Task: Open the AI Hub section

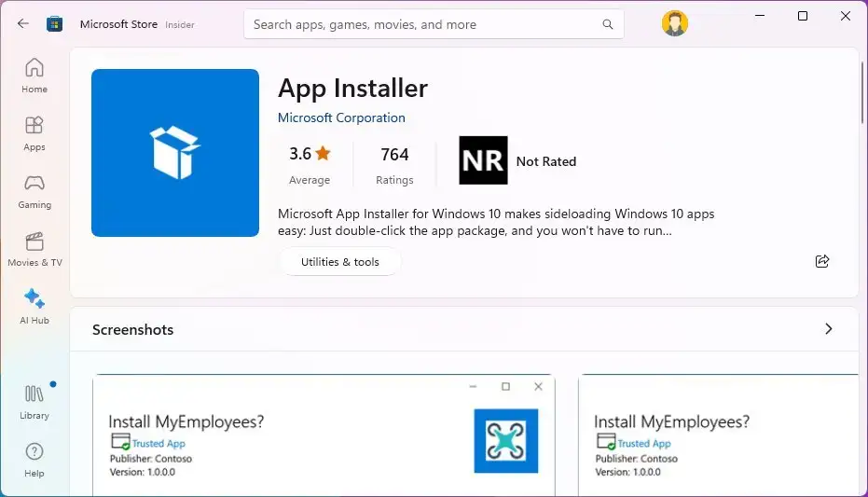Action: point(34,307)
